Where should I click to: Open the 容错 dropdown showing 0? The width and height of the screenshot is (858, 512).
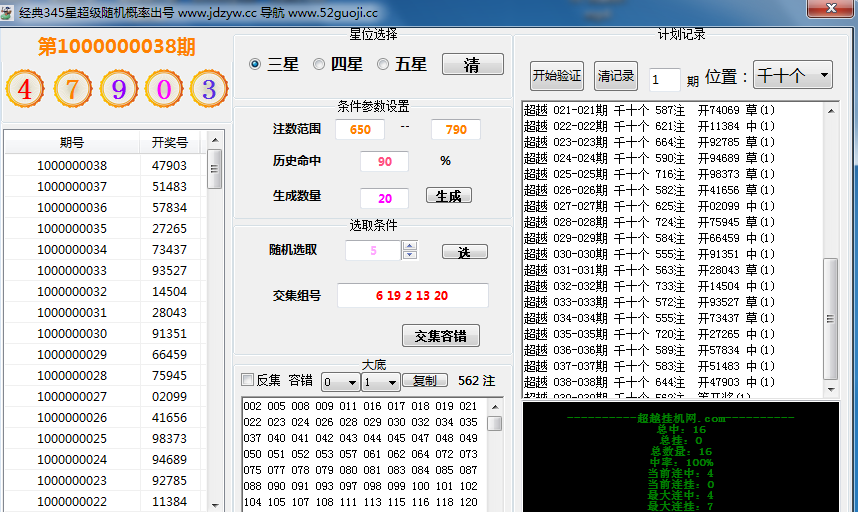pos(340,382)
